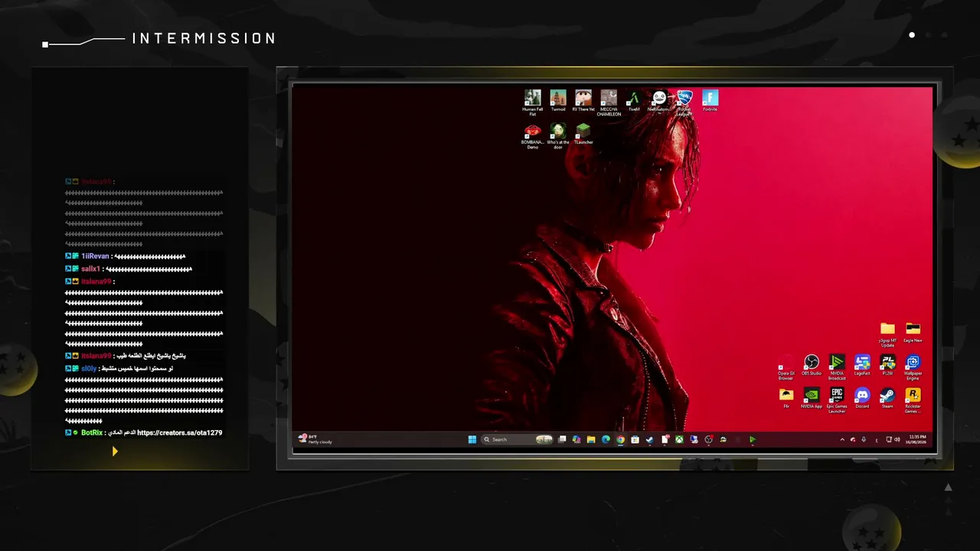Open the MT Update folder
The image size is (980, 551).
(x=887, y=334)
